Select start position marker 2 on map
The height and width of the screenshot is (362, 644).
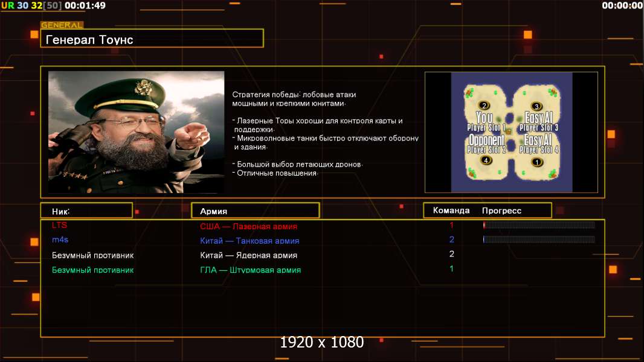485,106
